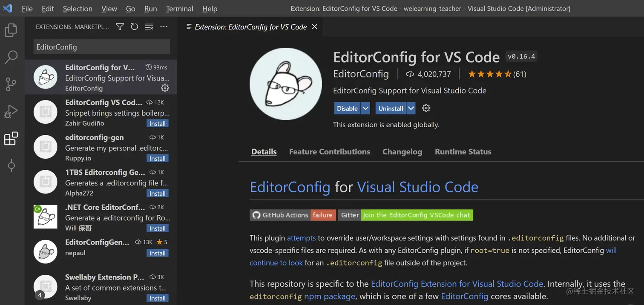Open manage gear for installed EditorConfig item

pyautogui.click(x=165, y=88)
